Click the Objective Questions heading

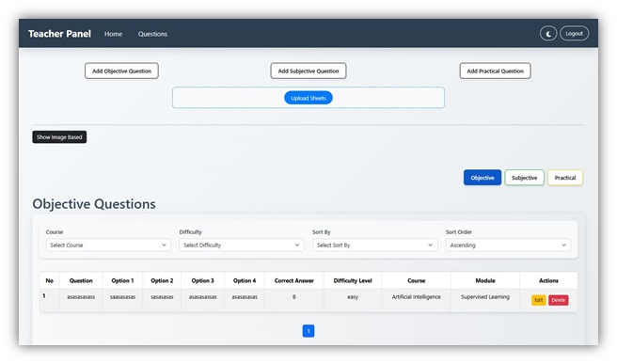pos(94,204)
